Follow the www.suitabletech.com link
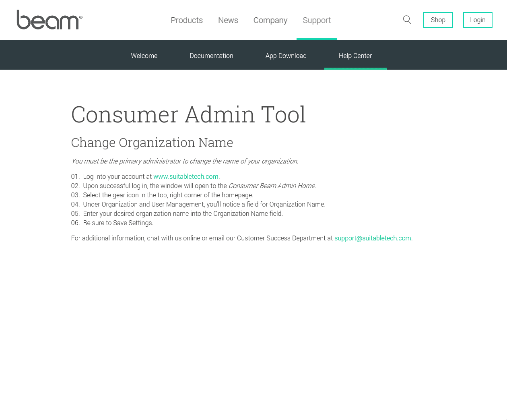Viewport: 507px width, 420px height. (186, 176)
